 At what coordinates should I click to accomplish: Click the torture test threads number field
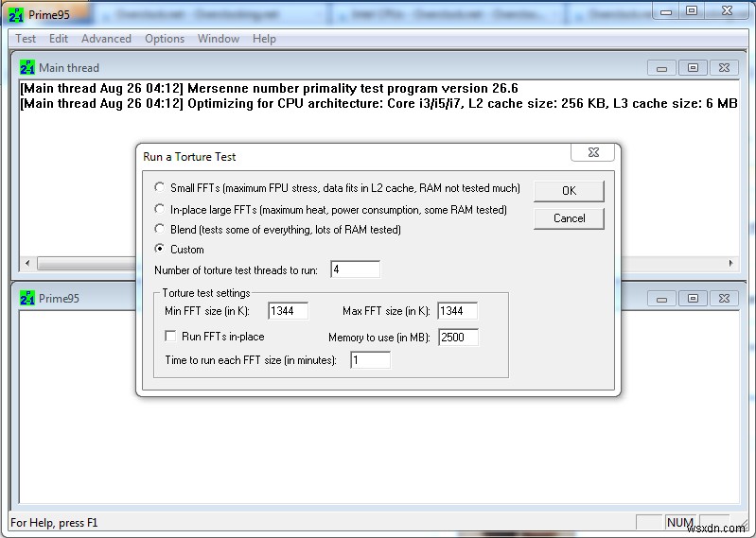[356, 269]
